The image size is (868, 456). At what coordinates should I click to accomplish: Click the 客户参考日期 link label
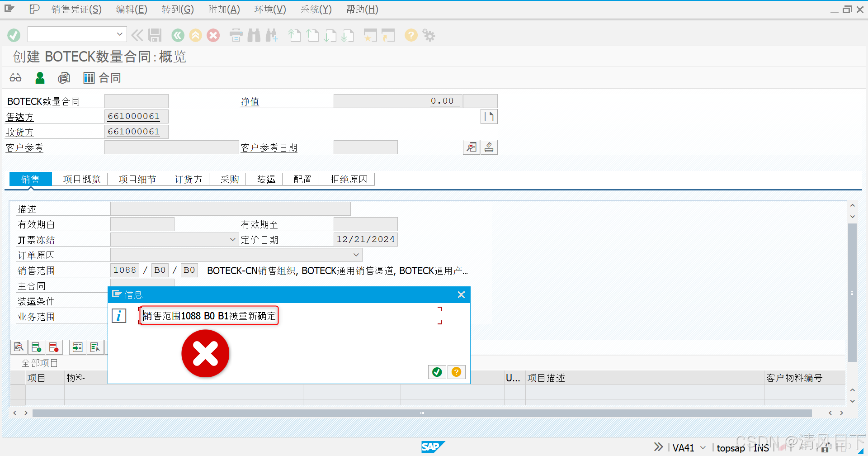tap(269, 147)
